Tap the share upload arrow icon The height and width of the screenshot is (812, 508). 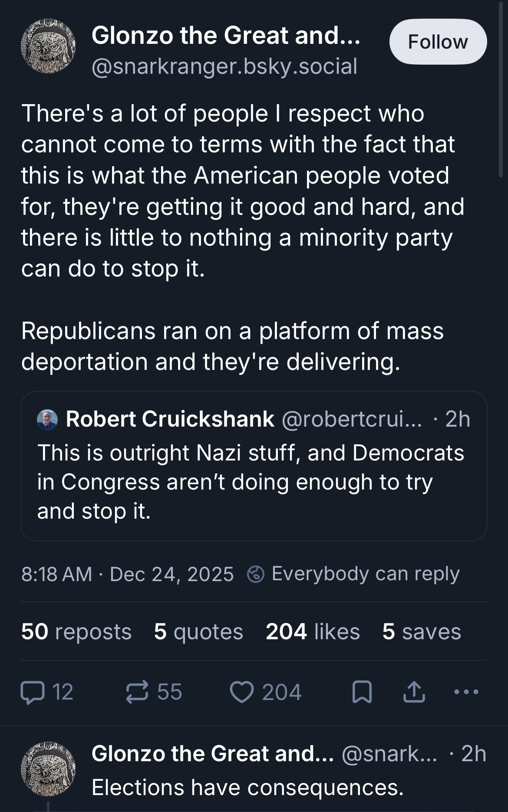tap(414, 692)
